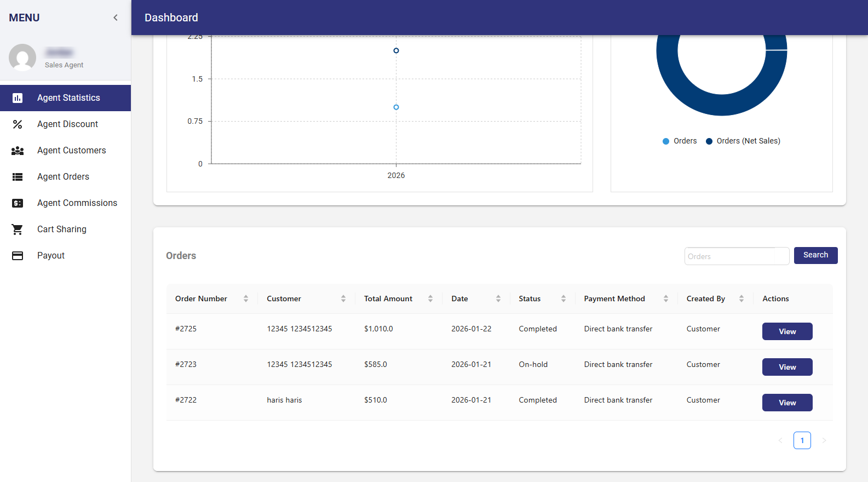Sort table by Order Number column
Image resolution: width=868 pixels, height=482 pixels.
tap(246, 299)
